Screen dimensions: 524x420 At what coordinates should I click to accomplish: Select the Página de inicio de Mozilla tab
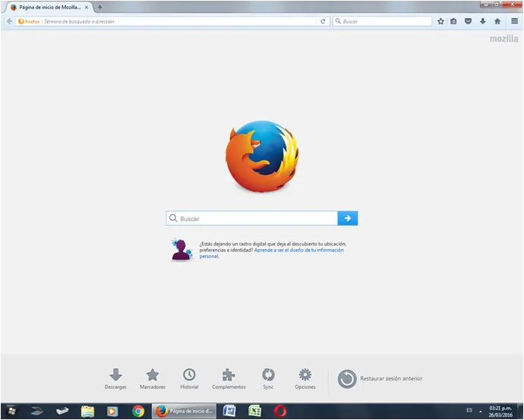[49, 8]
